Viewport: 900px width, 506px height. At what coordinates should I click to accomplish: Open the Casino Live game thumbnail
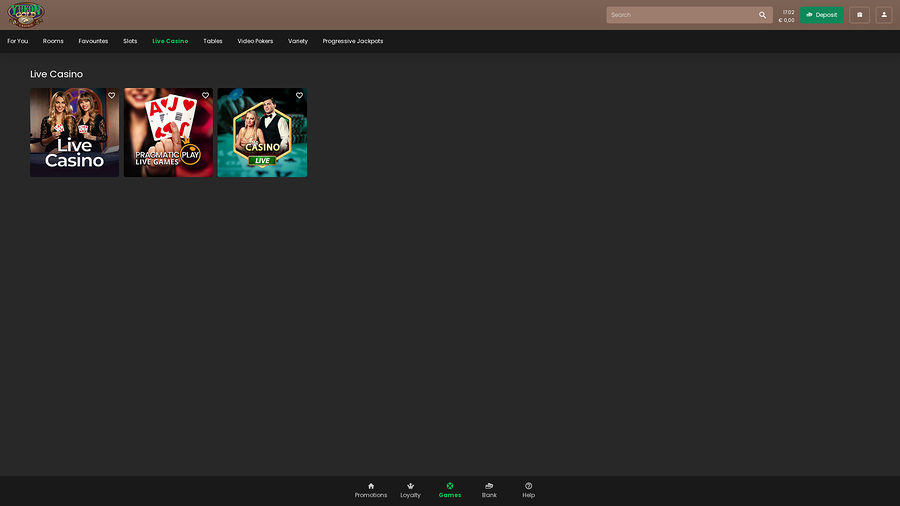coord(262,140)
